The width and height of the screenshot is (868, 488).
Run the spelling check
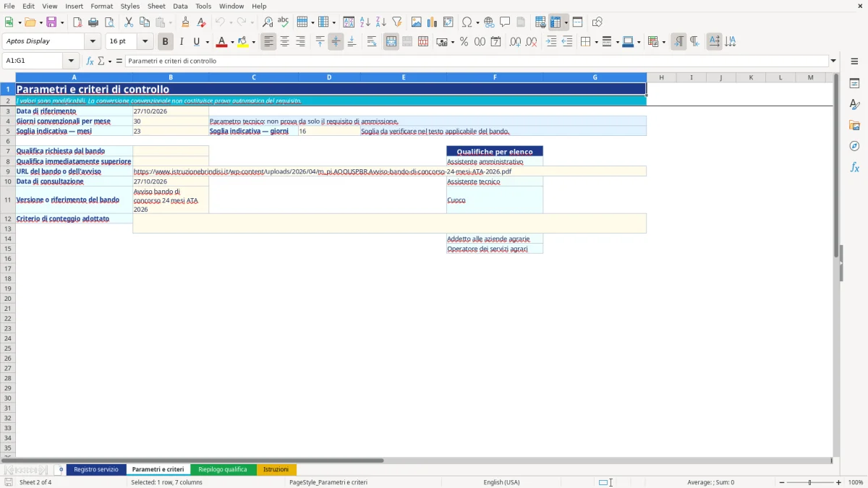284,22
